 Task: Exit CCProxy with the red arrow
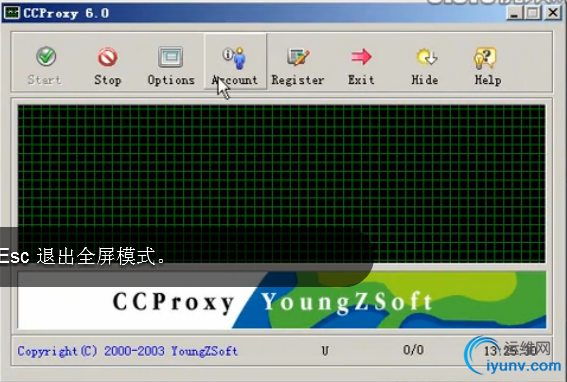[x=361, y=66]
